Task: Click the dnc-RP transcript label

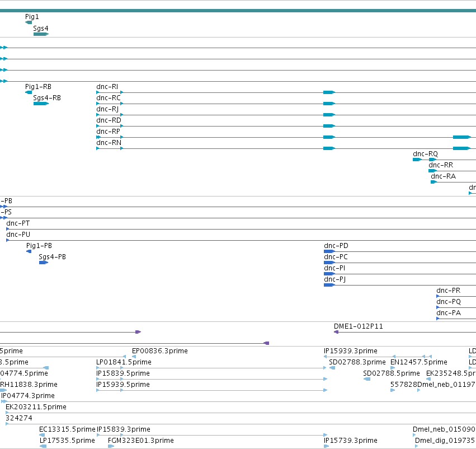Action: [x=108, y=132]
